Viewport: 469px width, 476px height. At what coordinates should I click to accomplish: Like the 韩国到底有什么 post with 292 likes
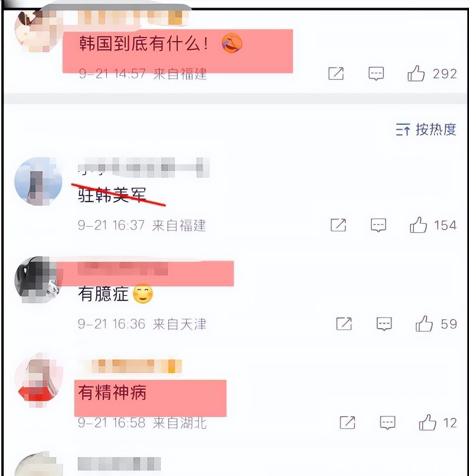pyautogui.click(x=416, y=73)
